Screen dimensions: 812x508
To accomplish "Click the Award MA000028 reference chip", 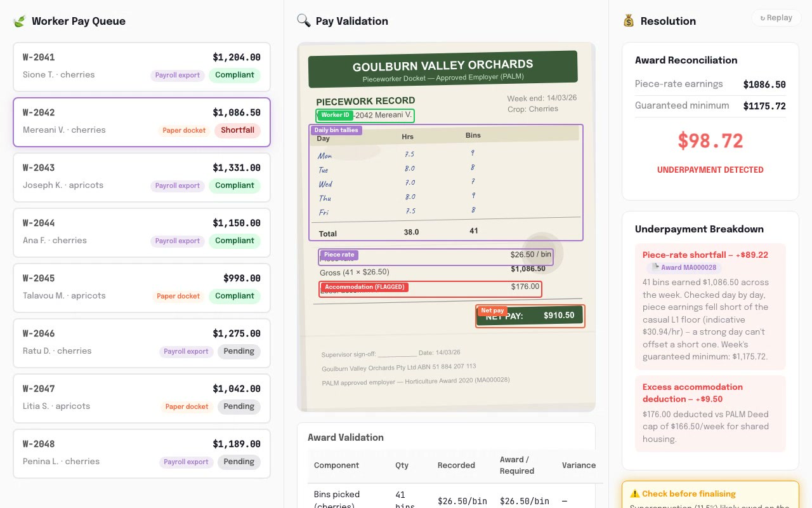I will tap(684, 267).
